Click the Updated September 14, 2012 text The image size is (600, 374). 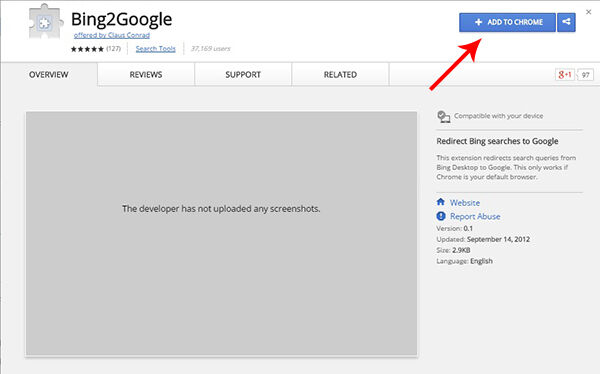point(483,239)
